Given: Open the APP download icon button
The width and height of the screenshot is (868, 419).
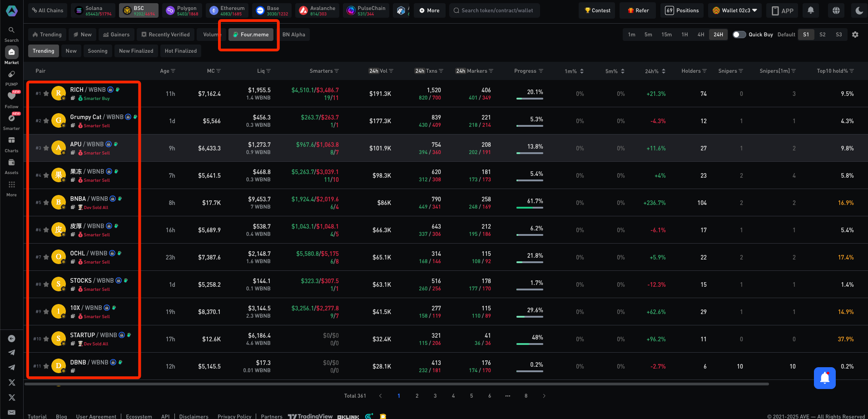Looking at the screenshot, I should tap(783, 10).
